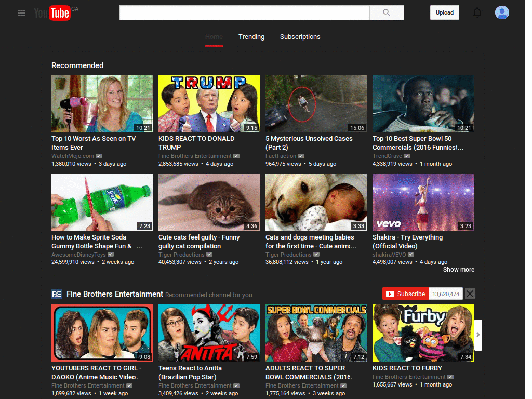
Task: Click the Upload button
Action: click(x=445, y=12)
